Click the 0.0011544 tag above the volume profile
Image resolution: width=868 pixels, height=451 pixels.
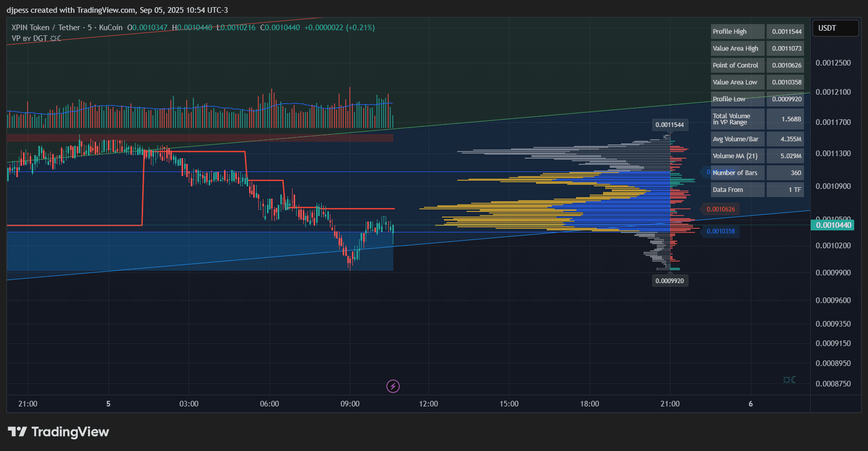click(670, 124)
